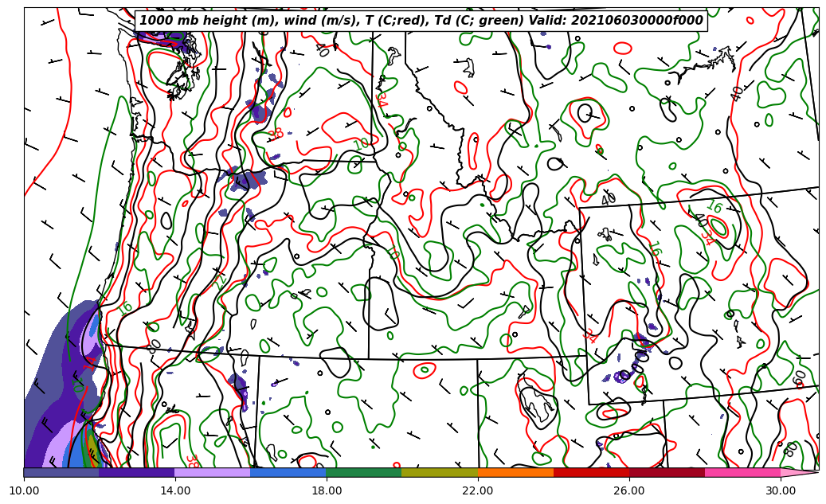The width and height of the screenshot is (826, 504).
Task: Select the 14.00 colorbar tick label
Action: (175, 491)
